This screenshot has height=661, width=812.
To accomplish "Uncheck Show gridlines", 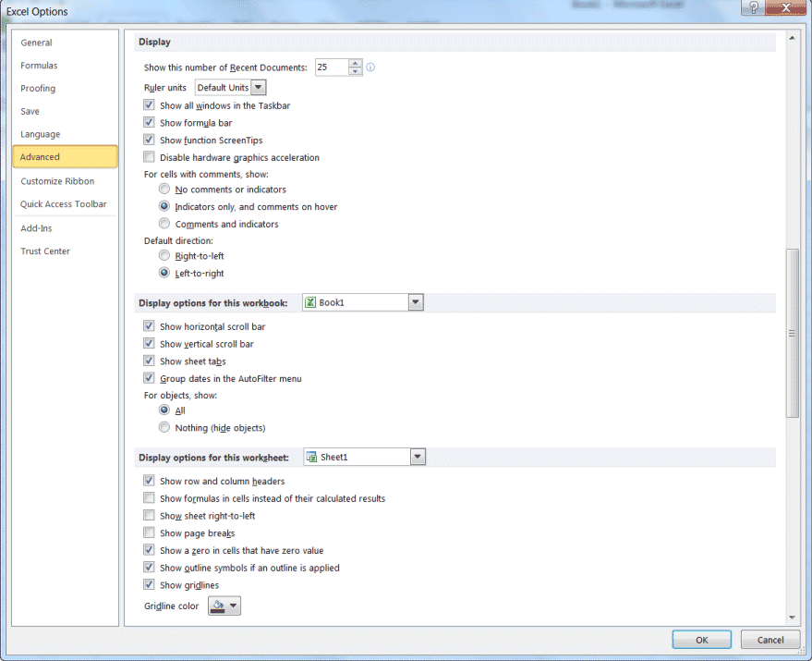I will [x=149, y=584].
